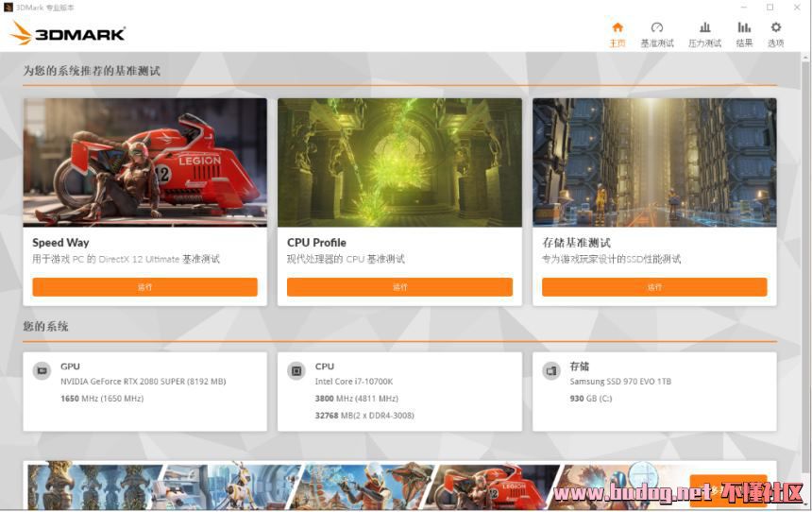Click the NVIDIA GeForce RTX 2080 SUPER text
The width and height of the screenshot is (812, 512).
click(143, 382)
